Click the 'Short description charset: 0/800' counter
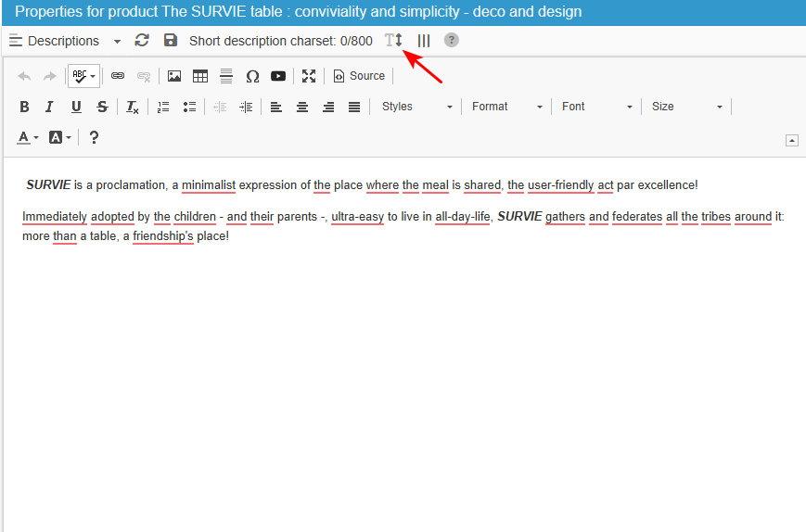This screenshot has height=532, width=806. (281, 41)
